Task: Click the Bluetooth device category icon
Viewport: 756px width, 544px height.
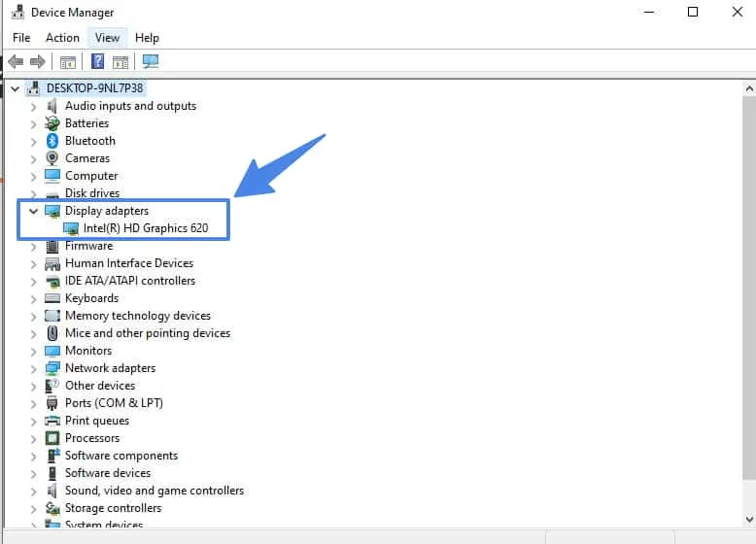Action: (x=52, y=141)
